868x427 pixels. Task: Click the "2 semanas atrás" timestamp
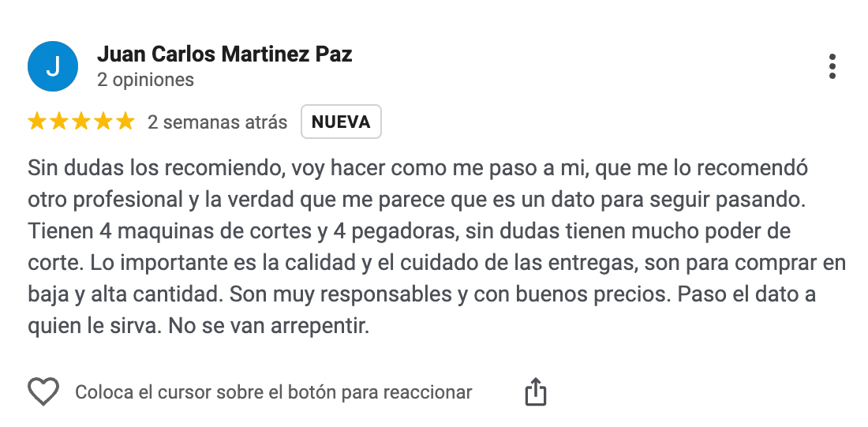[x=218, y=122]
